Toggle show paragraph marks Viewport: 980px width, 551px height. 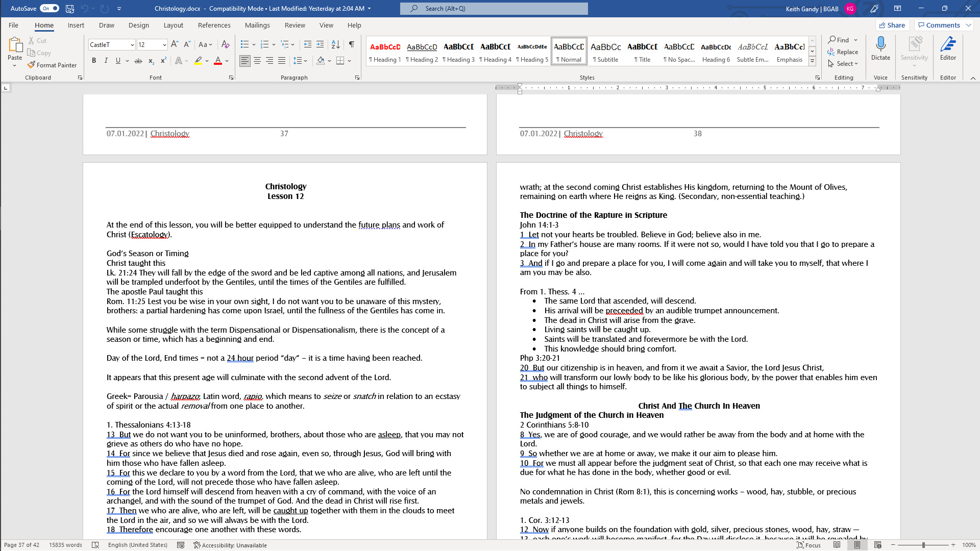pos(352,44)
